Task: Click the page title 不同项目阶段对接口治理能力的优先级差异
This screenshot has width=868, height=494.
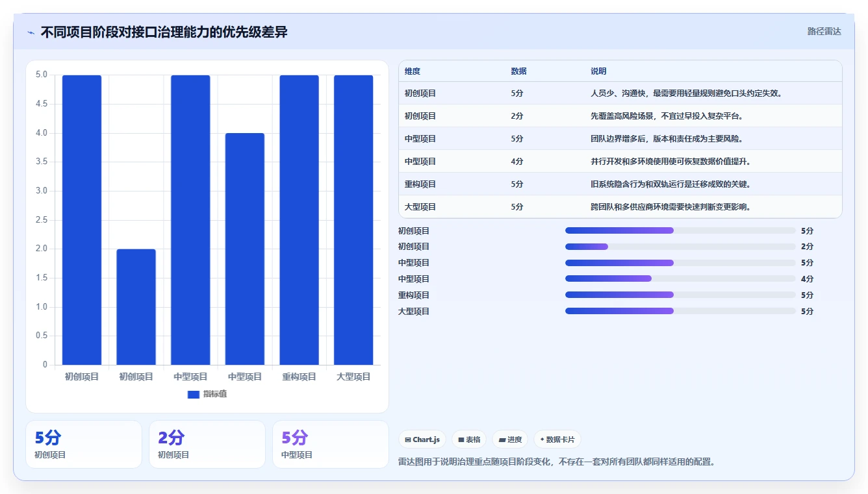Action: (164, 32)
